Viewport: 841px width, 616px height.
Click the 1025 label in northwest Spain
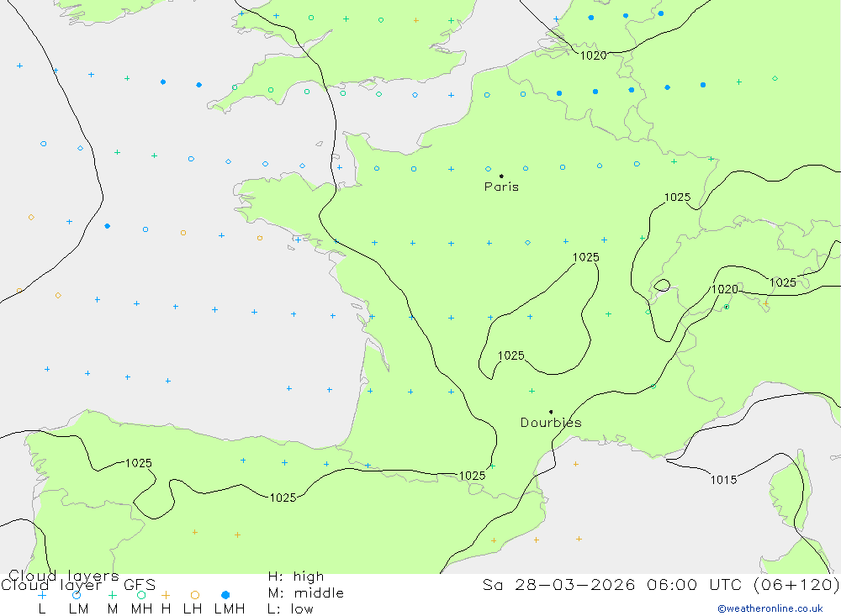[139, 463]
